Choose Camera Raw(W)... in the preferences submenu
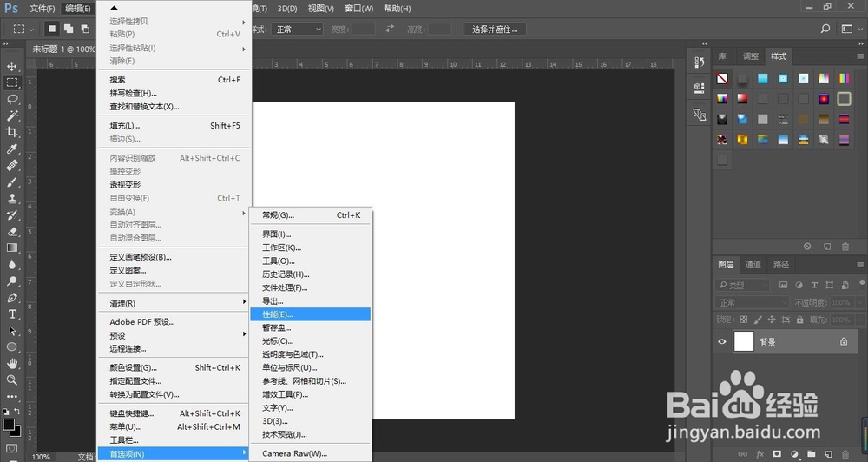The width and height of the screenshot is (868, 462). (311, 453)
